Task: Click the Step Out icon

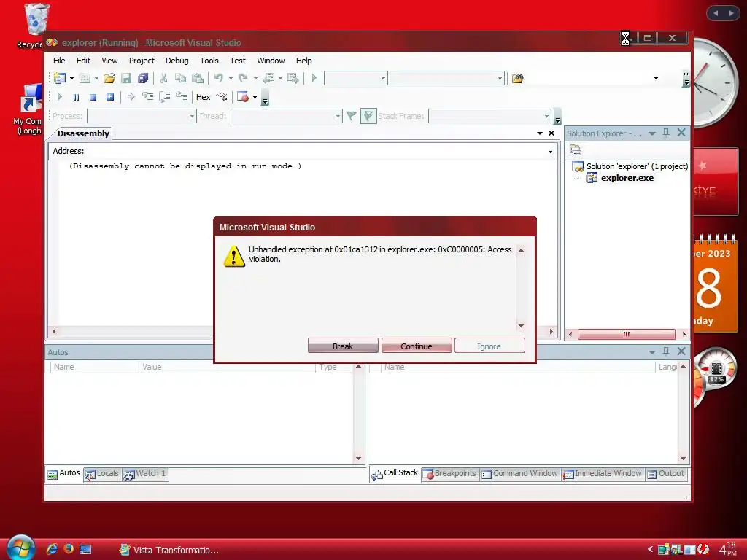Action: 181,97
